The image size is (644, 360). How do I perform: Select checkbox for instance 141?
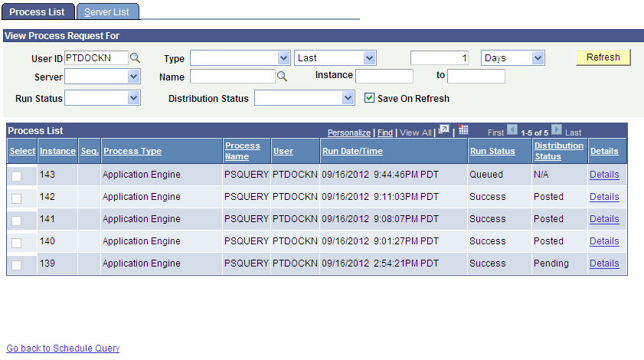16,221
